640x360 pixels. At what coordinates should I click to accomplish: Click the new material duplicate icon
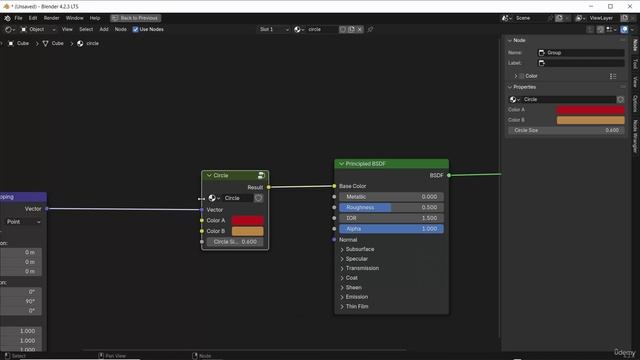coord(351,29)
